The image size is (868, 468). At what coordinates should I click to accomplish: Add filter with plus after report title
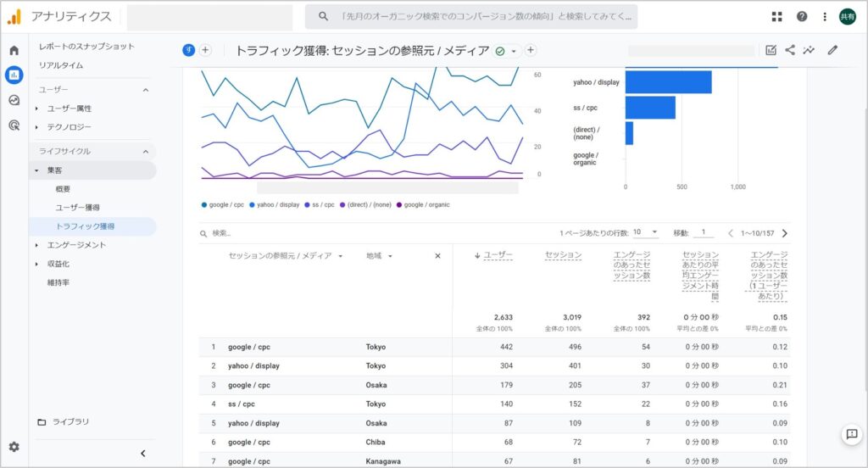[x=531, y=50]
